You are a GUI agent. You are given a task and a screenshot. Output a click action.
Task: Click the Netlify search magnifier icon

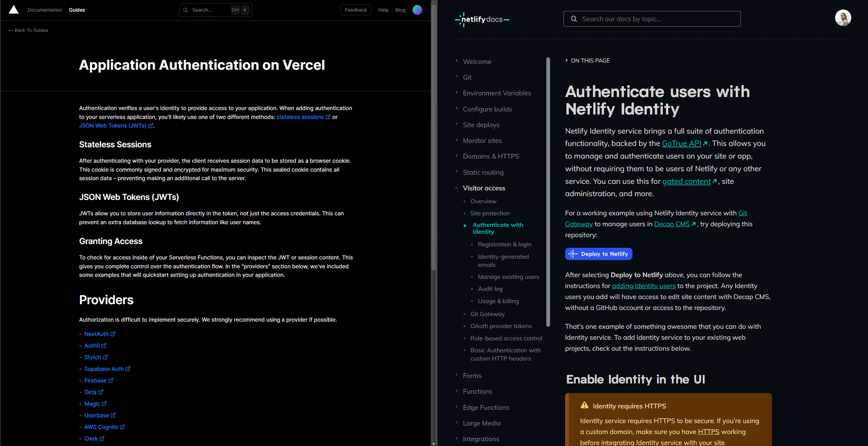pos(574,19)
